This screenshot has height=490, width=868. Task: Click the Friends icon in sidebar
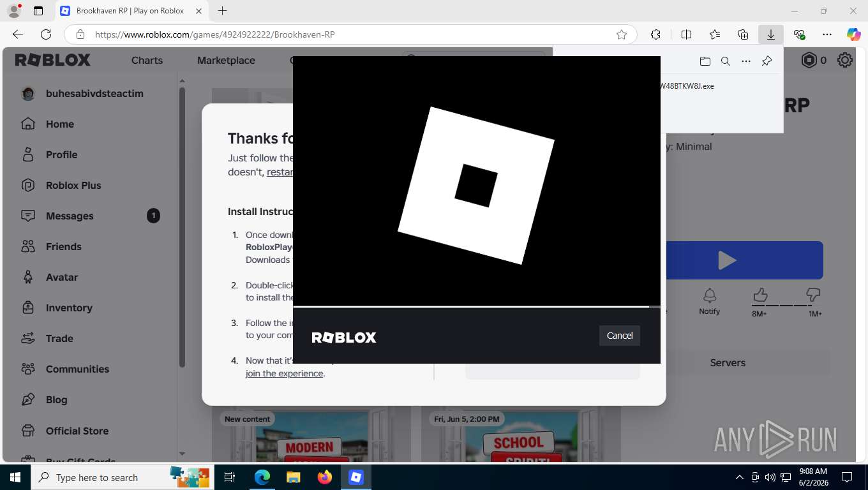27,246
